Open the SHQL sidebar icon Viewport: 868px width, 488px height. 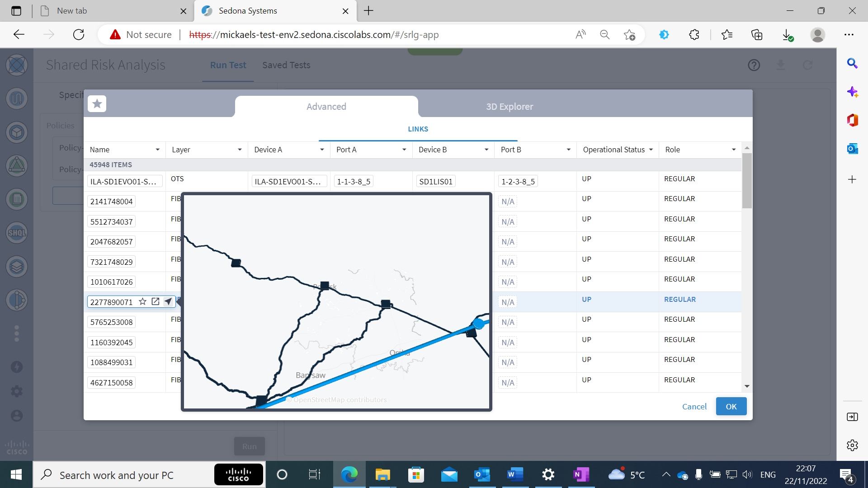pos(17,233)
